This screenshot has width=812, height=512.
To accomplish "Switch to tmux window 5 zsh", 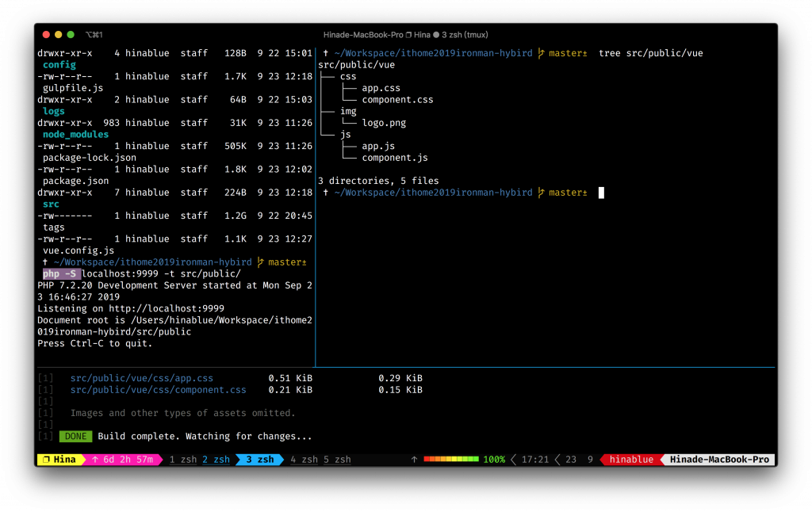I will pos(337,460).
